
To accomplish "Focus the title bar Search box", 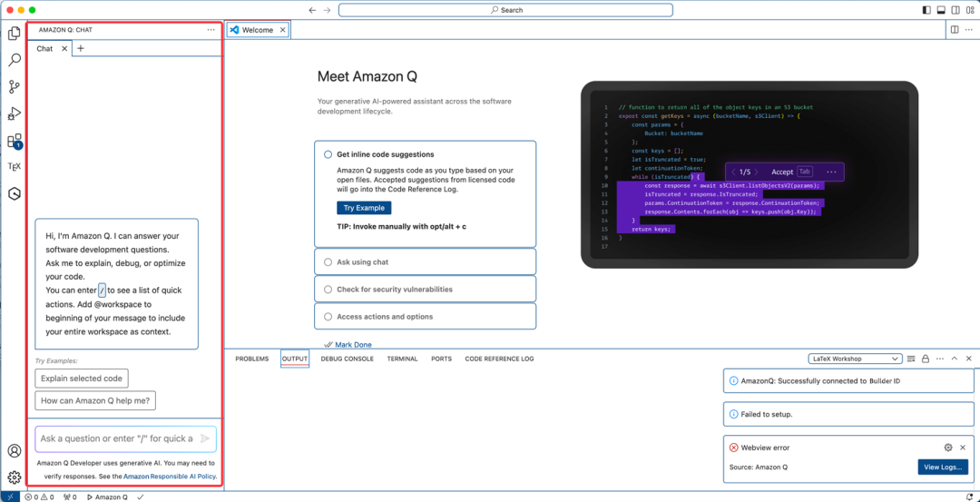I will tap(505, 10).
